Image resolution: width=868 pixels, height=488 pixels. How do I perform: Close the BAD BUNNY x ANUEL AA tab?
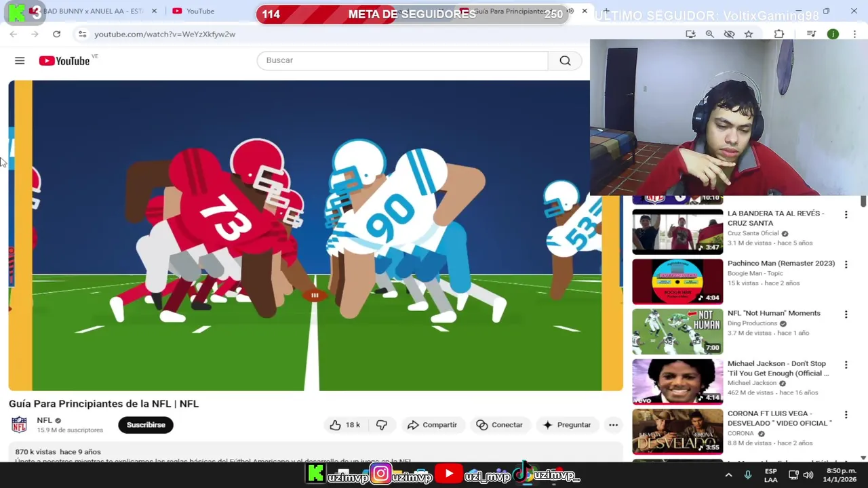point(154,11)
